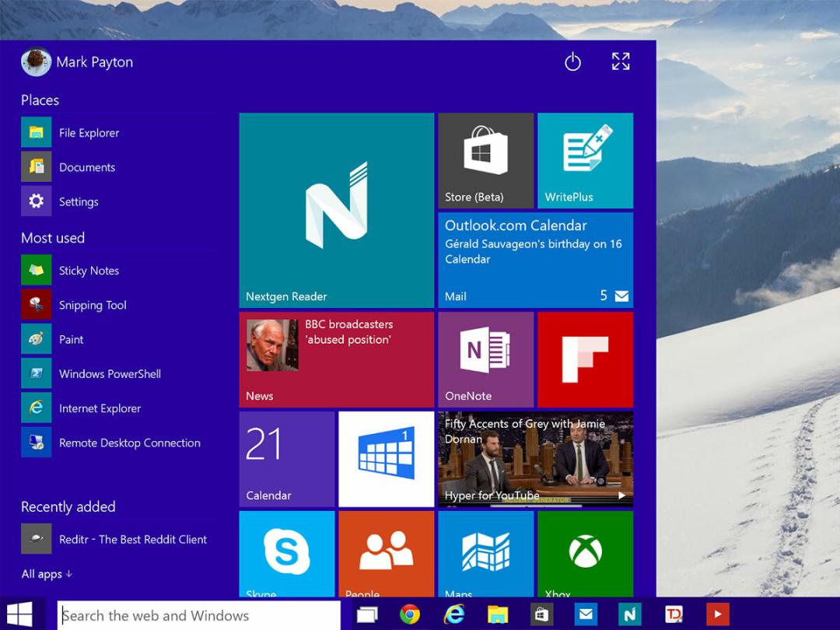The width and height of the screenshot is (840, 630).
Task: Open the Hyper for YouTube video tile
Action: (535, 459)
